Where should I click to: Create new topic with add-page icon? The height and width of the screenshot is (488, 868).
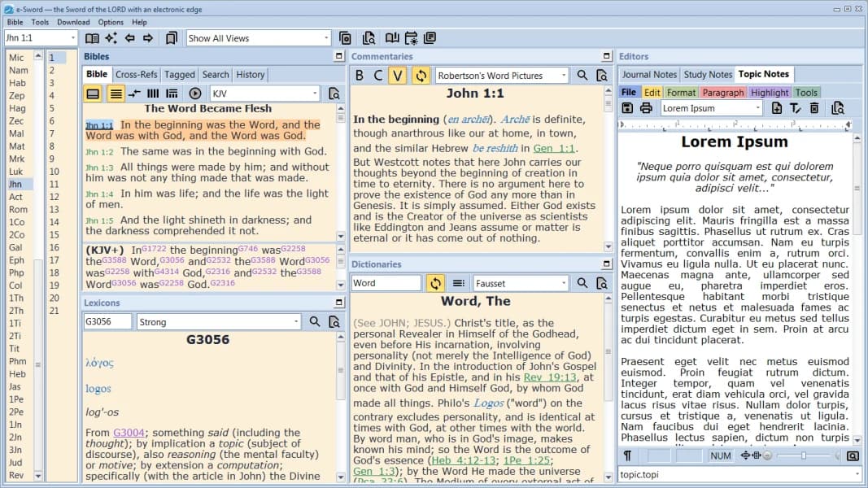tap(777, 108)
